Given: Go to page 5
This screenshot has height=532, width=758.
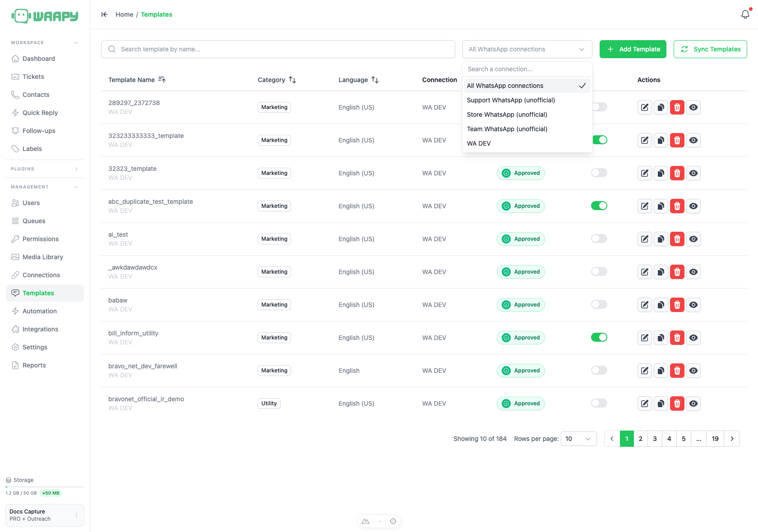Looking at the screenshot, I should 684,439.
